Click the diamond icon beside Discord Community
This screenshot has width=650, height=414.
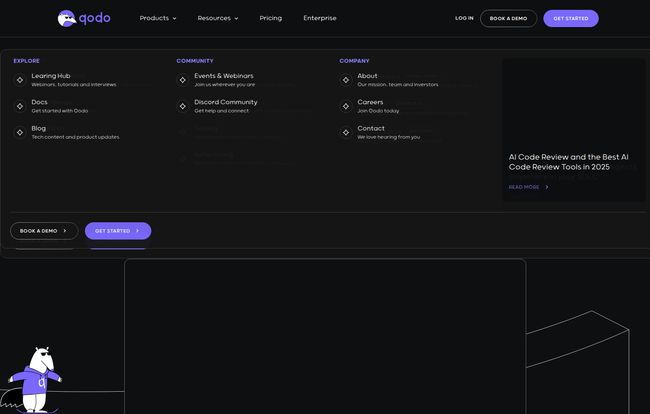183,106
